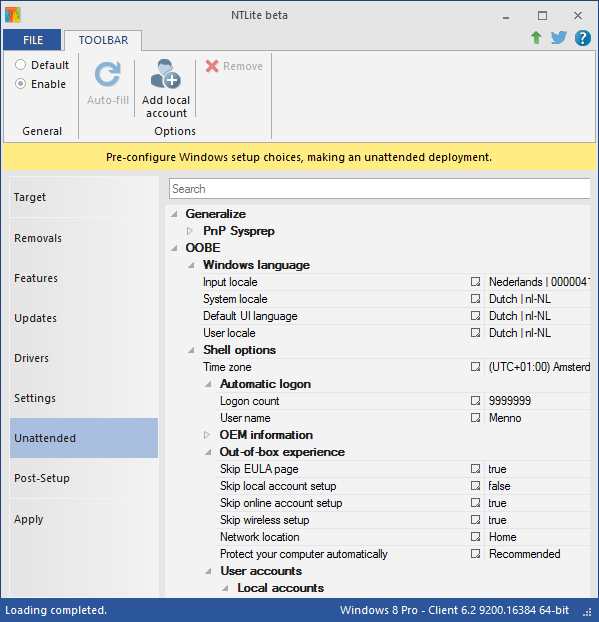Image resolution: width=599 pixels, height=622 pixels.
Task: Click edit icon beside Network location
Action: (475, 537)
